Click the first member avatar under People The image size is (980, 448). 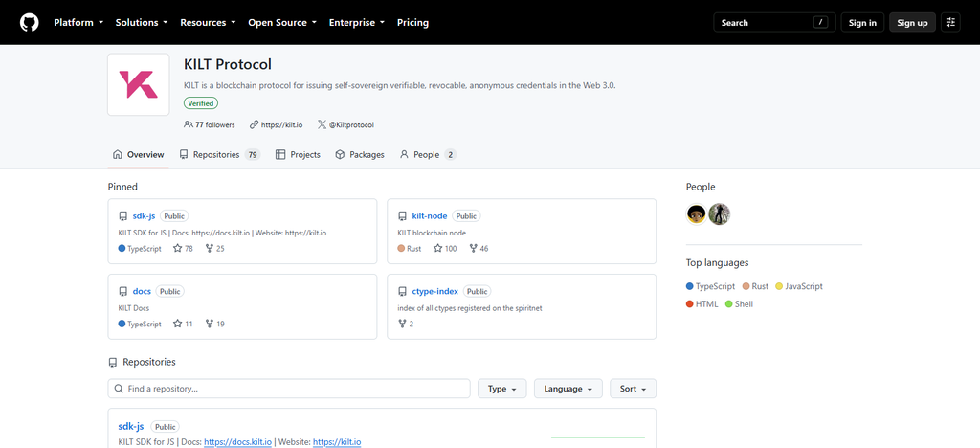(x=697, y=214)
